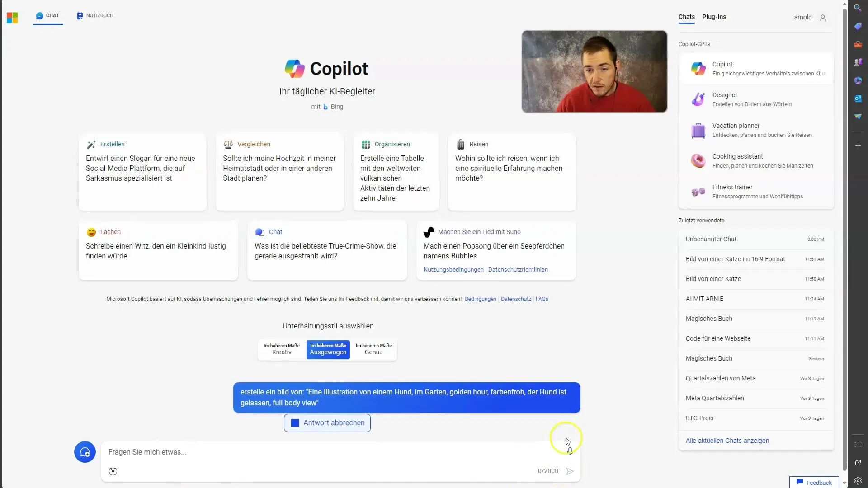Viewport: 868px width, 488px height.
Task: Select the Genau conversation style toggle
Action: click(373, 348)
